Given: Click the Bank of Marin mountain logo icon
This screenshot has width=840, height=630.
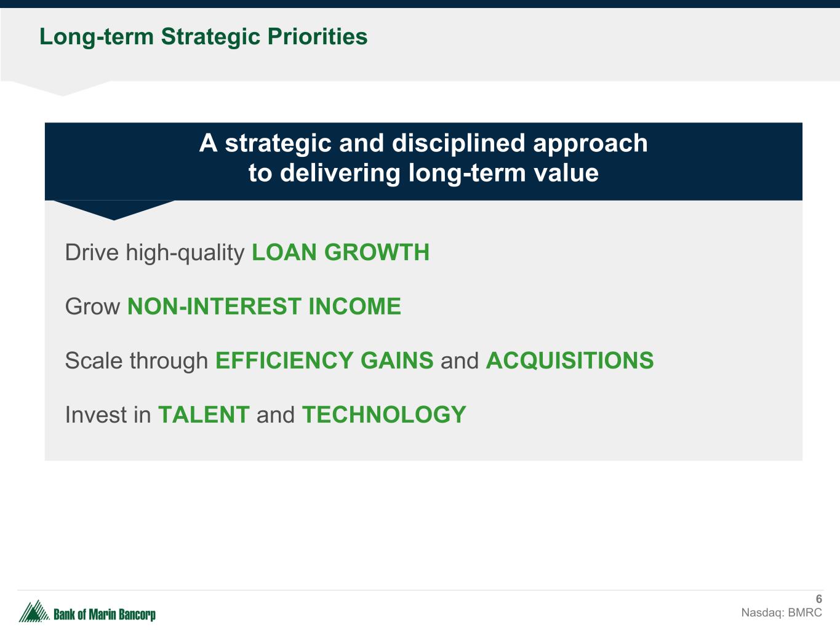Looking at the screenshot, I should tap(33, 612).
